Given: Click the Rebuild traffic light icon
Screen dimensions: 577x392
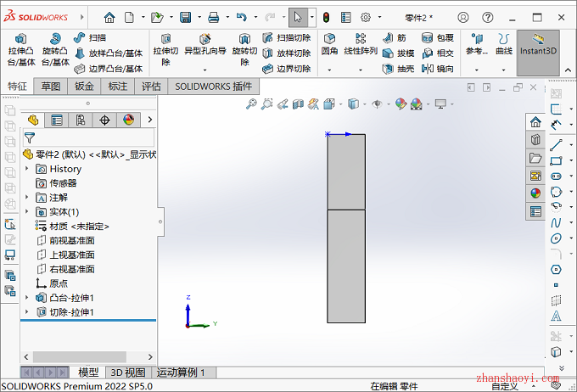Looking at the screenshot, I should pos(326,17).
